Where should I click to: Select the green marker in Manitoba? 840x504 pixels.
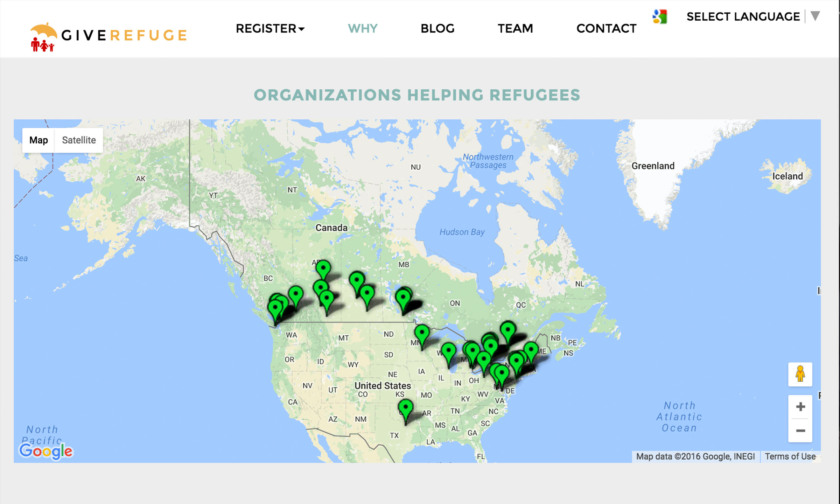click(403, 301)
